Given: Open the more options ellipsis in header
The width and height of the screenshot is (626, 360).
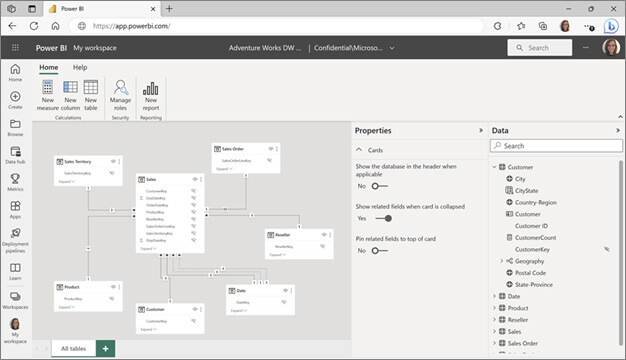Looking at the screenshot, I should pyautogui.click(x=586, y=47).
